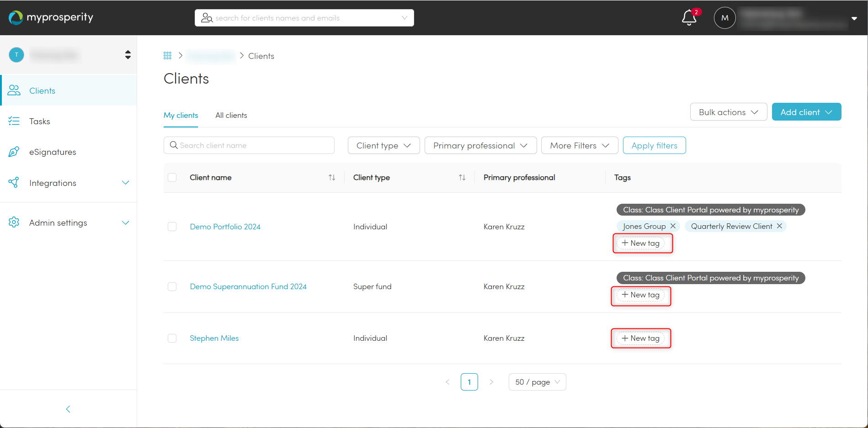Open eSignatures in the sidebar

[69, 152]
